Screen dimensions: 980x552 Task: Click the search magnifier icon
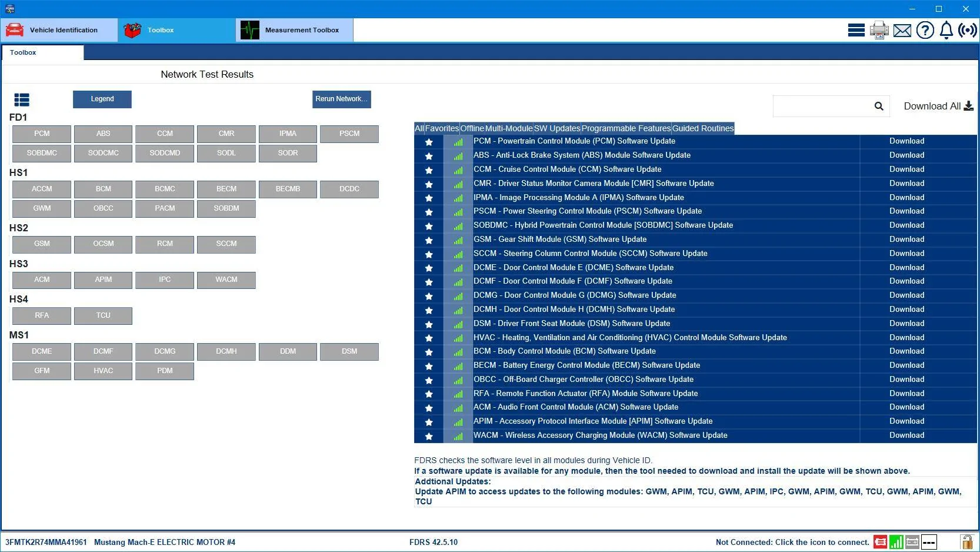click(879, 107)
